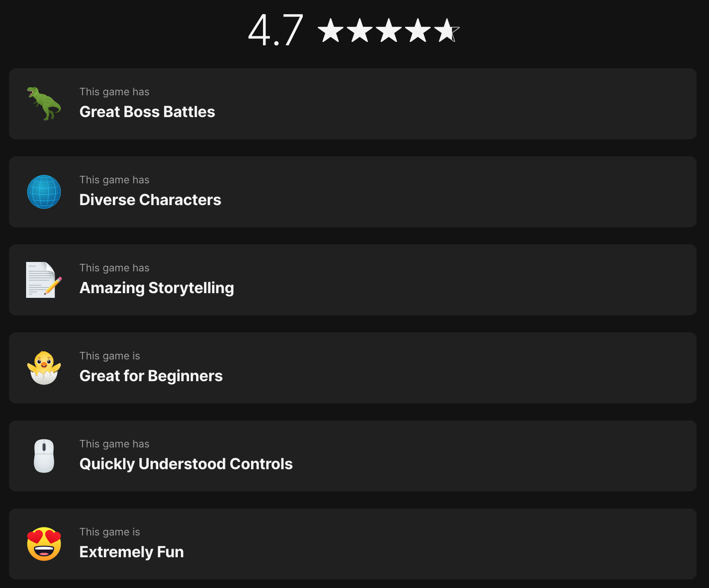The height and width of the screenshot is (588, 709).
Task: Click the 'This game has' text above Great Boss Battles
Action: coord(114,92)
